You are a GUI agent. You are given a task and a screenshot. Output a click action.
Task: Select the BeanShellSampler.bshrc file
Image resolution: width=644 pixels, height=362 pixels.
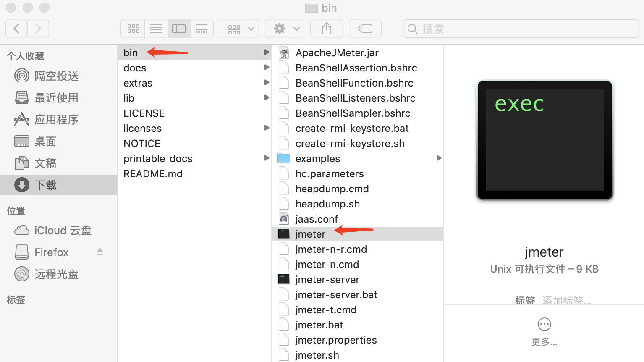point(358,113)
